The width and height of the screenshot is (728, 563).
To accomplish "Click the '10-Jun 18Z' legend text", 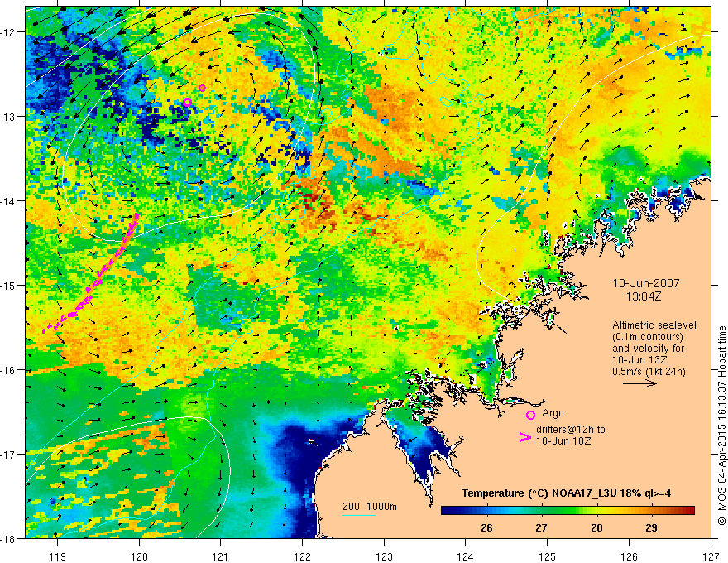I will (x=563, y=441).
